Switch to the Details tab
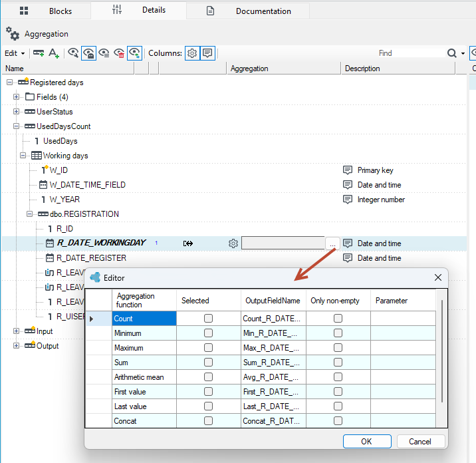This screenshot has width=476, height=463. click(x=138, y=10)
